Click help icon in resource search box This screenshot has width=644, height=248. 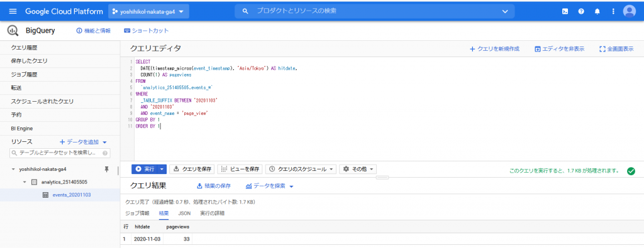click(105, 153)
